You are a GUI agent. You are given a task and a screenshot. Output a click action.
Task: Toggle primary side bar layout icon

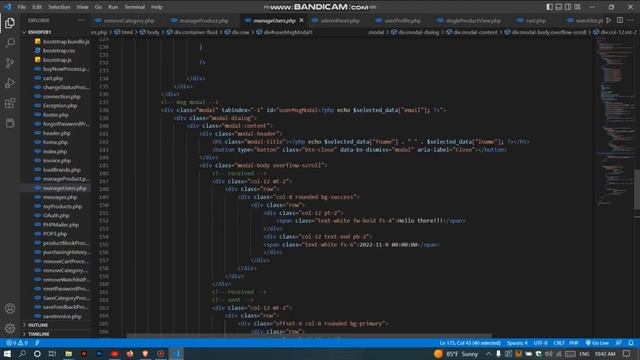tap(549, 7)
